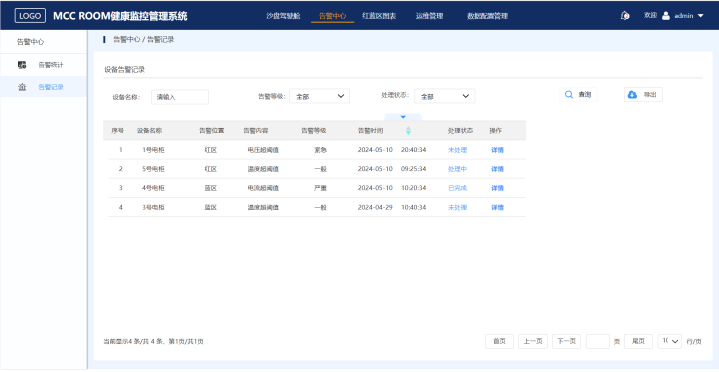Viewport: 719px width, 372px height.
Task: Click 未处理 status in the 3号电柜 row
Action: pos(457,207)
